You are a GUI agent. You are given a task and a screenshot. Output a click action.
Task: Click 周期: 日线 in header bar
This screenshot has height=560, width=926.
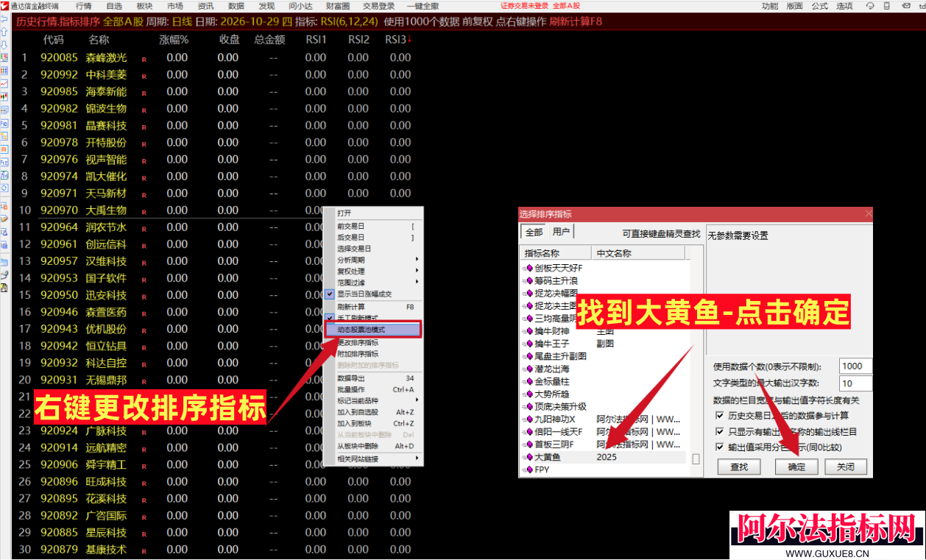pos(169,21)
